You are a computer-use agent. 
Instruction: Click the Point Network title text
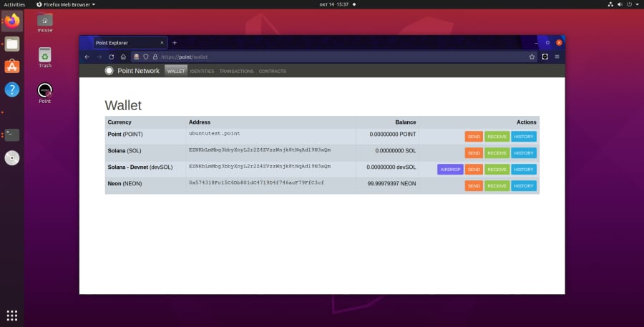point(138,71)
